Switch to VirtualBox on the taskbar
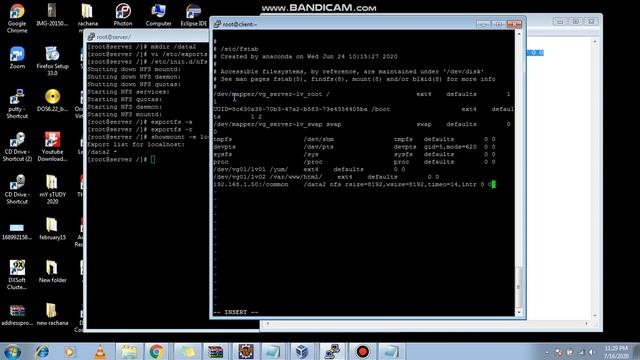This screenshot has height=360, width=640. 302,351
